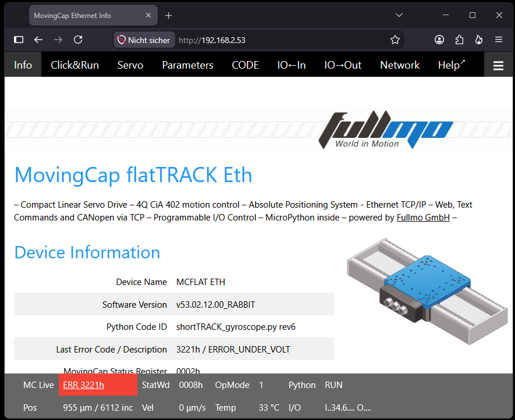This screenshot has width=515, height=420.
Task: Click '3221h / ERROR_UNDER_VOLT' value
Action: (x=233, y=350)
